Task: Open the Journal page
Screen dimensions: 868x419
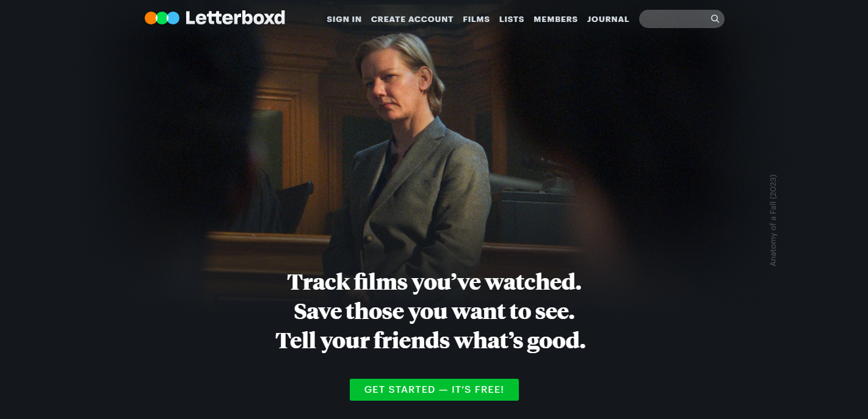Action: pos(608,19)
